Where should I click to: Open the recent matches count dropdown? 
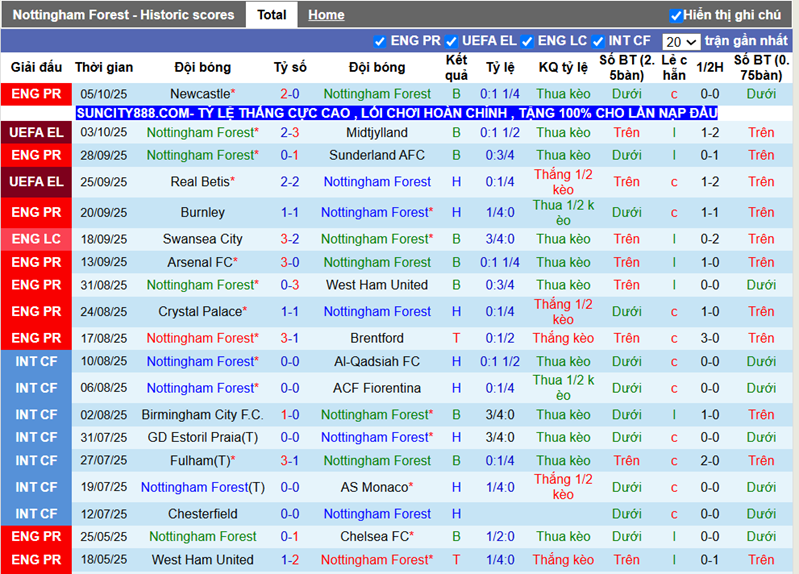point(680,42)
